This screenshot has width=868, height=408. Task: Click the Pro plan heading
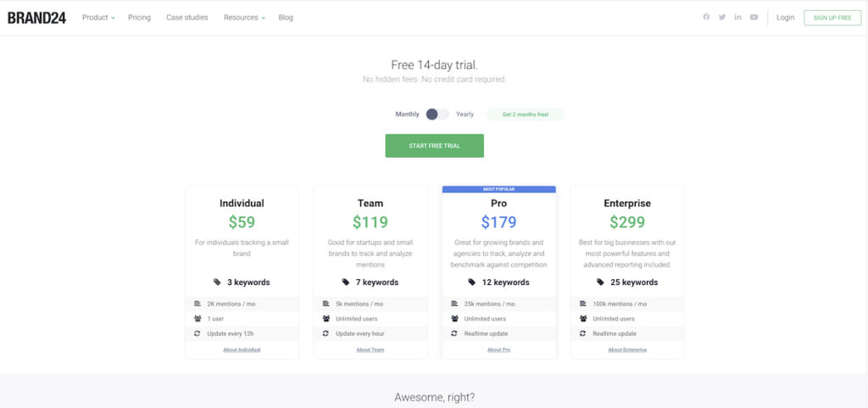(498, 204)
